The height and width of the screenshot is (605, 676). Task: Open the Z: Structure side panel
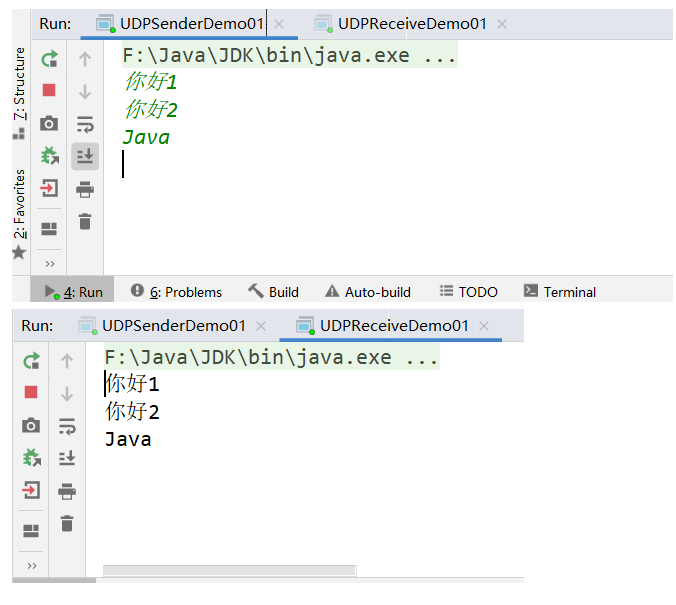(x=19, y=85)
